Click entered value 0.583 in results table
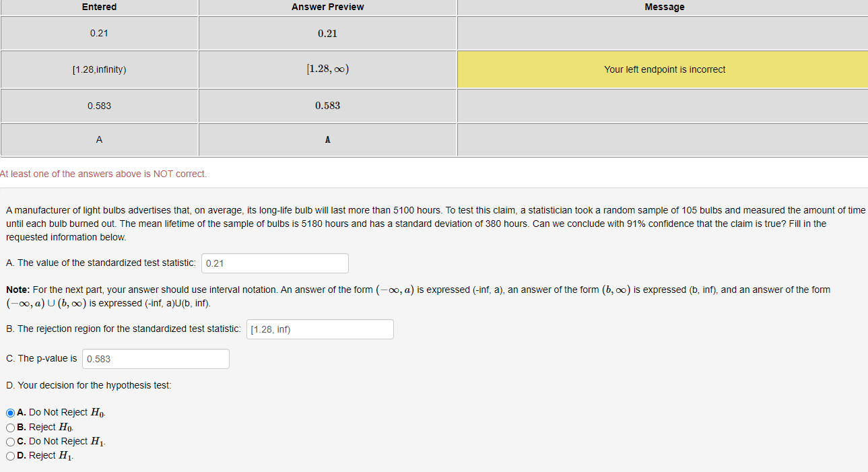Image resolution: width=868 pixels, height=472 pixels. (99, 106)
